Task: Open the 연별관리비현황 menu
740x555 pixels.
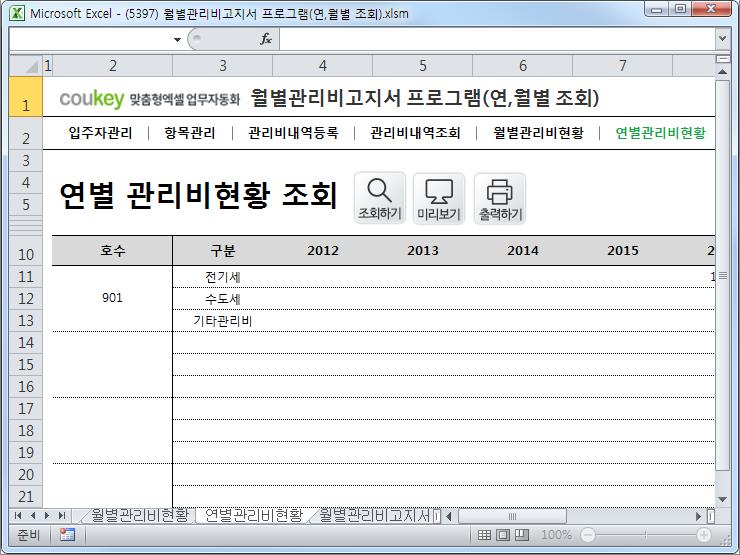Action: [x=660, y=133]
